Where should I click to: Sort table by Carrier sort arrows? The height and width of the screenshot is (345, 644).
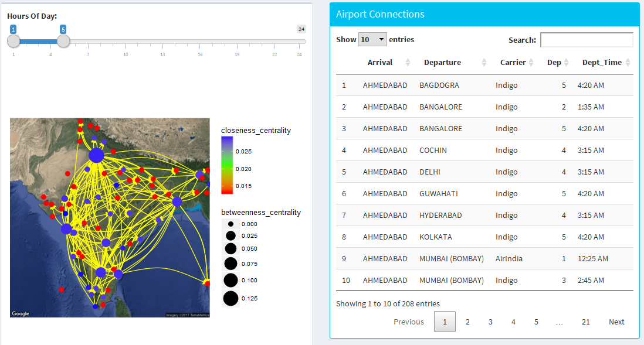coord(531,63)
